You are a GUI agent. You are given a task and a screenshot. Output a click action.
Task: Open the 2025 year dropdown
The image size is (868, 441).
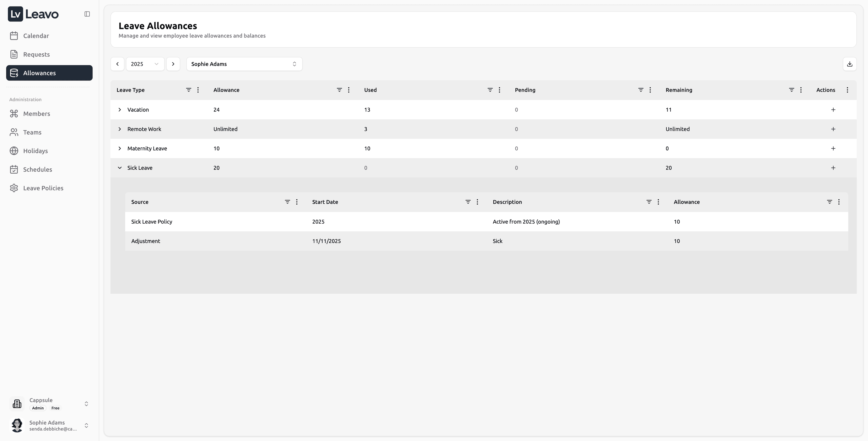(145, 64)
